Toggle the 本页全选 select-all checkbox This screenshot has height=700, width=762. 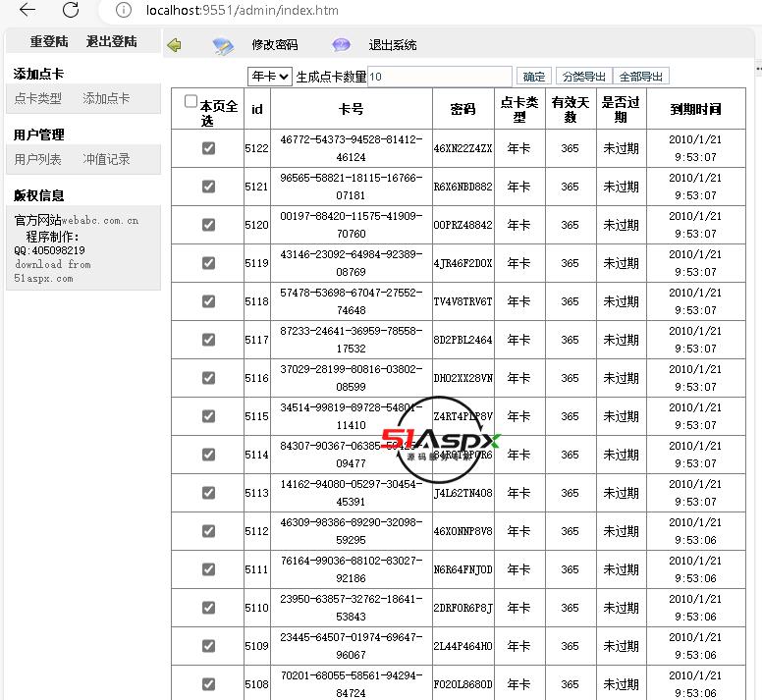click(x=190, y=101)
